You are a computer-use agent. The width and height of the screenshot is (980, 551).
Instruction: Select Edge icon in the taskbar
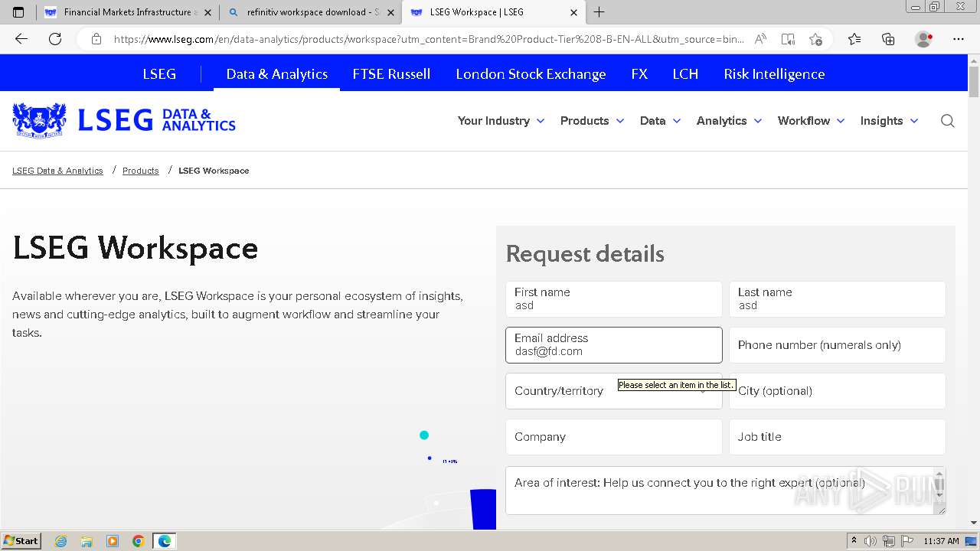click(165, 541)
